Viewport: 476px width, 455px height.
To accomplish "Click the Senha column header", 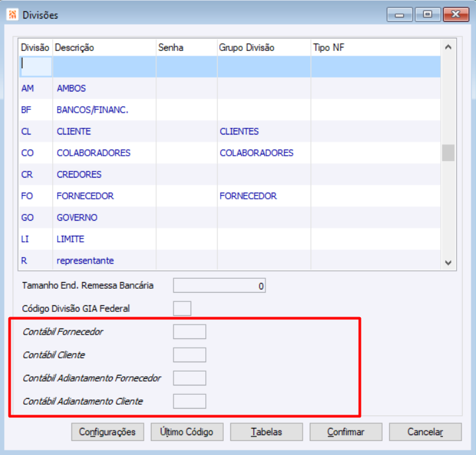I will [x=187, y=48].
